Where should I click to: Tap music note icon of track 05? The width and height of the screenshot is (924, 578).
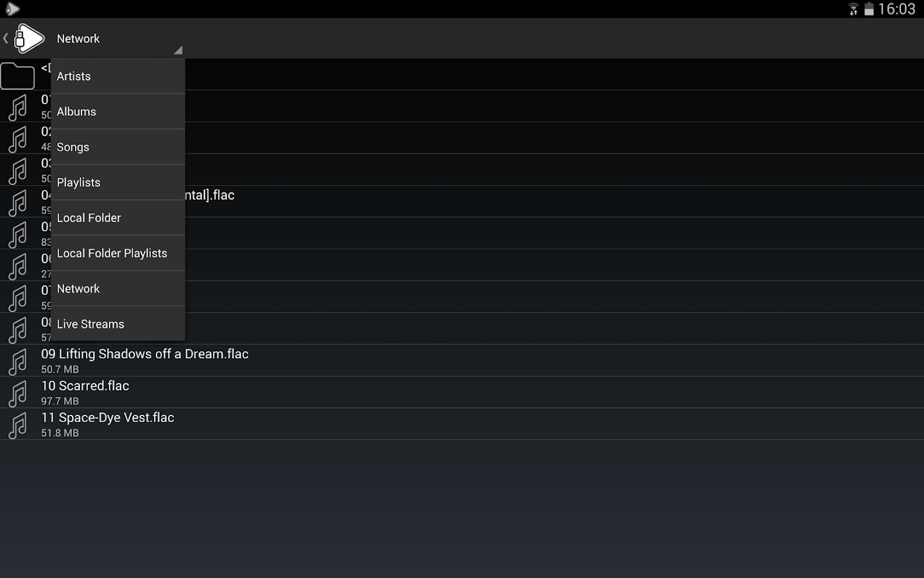tap(17, 234)
